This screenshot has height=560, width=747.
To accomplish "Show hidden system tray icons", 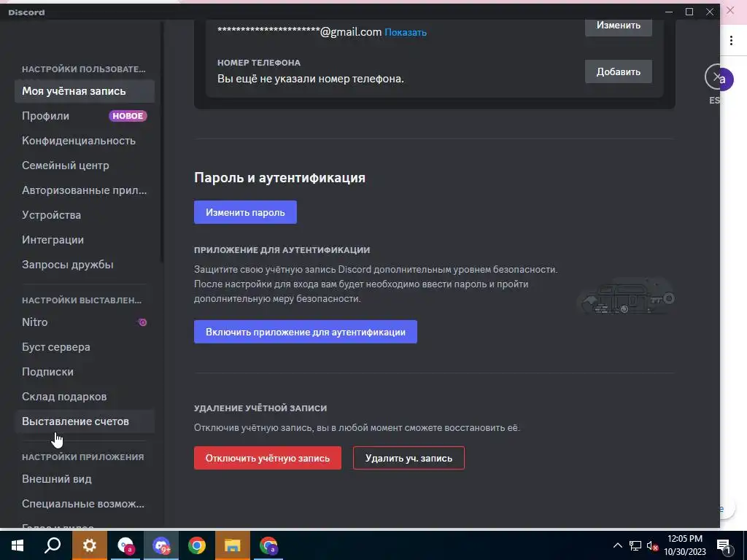I will 617,545.
